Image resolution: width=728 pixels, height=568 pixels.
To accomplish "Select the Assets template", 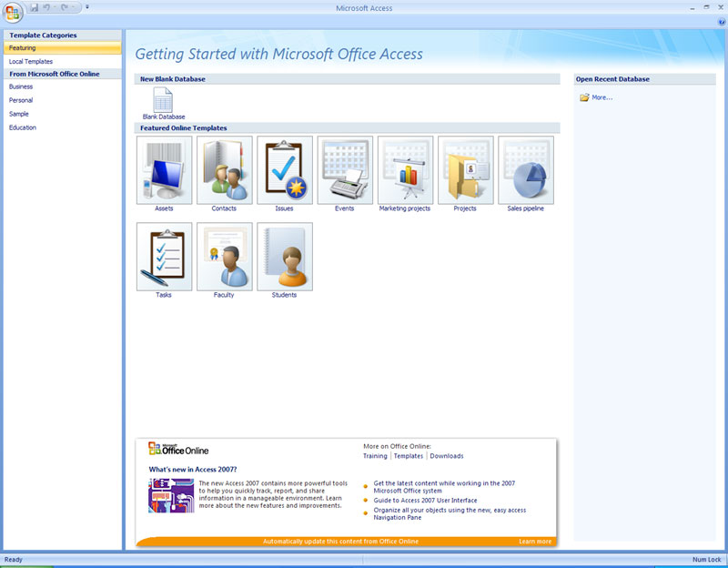I will click(x=164, y=174).
